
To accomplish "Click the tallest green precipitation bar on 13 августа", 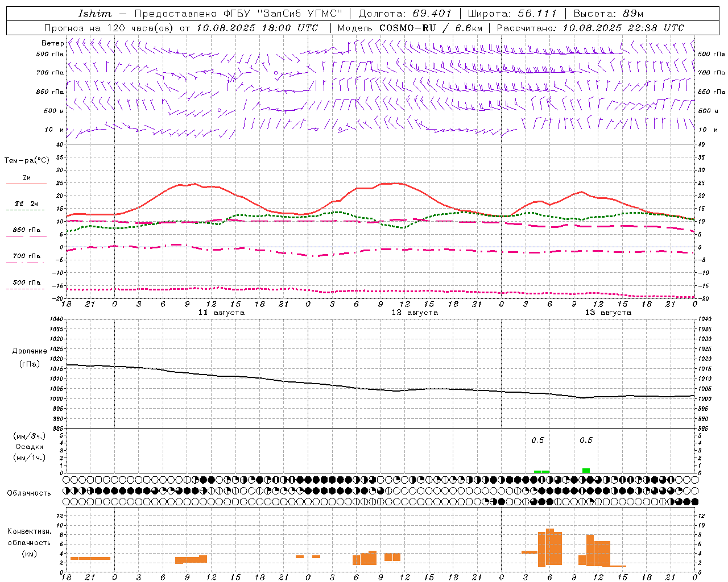I will point(586,471).
